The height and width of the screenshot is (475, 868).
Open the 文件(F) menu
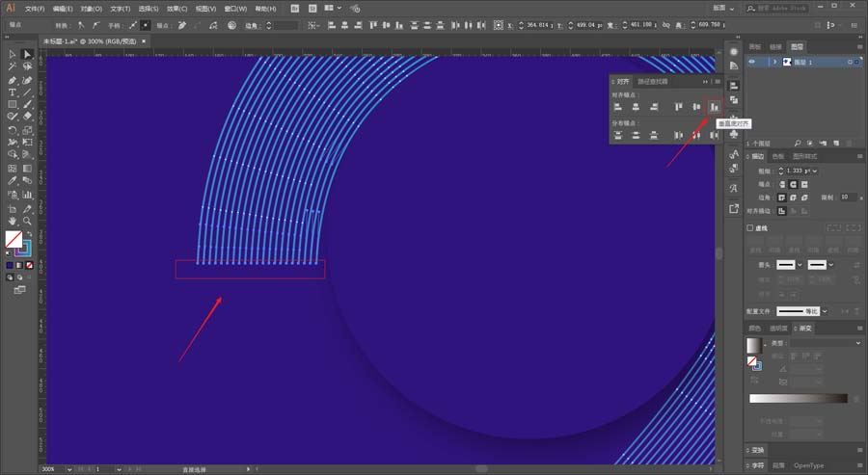pos(35,9)
